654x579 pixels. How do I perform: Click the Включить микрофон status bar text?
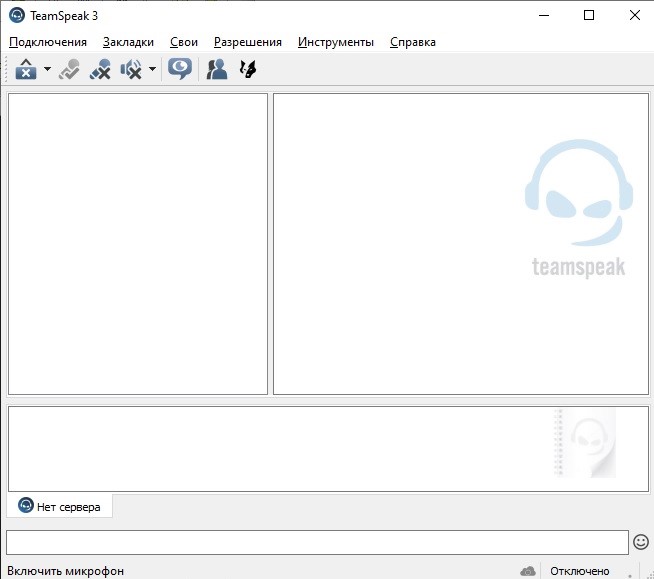pyautogui.click(x=65, y=571)
